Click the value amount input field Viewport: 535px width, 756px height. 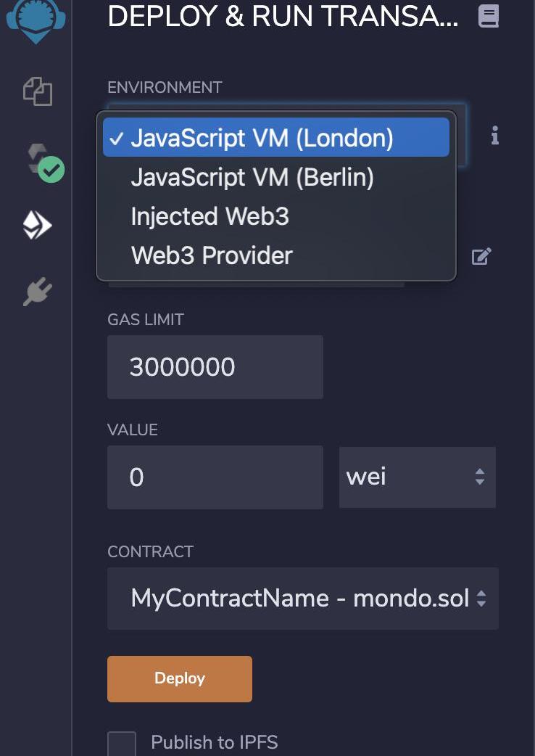pyautogui.click(x=215, y=477)
